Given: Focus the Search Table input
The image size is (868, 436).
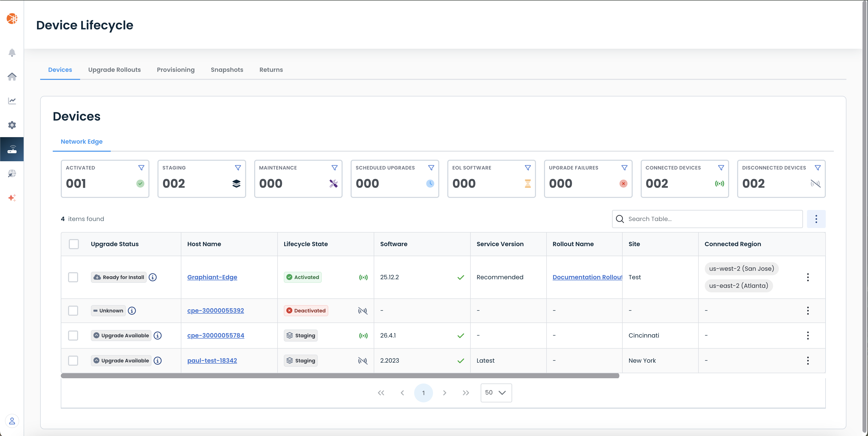Looking at the screenshot, I should 708,219.
